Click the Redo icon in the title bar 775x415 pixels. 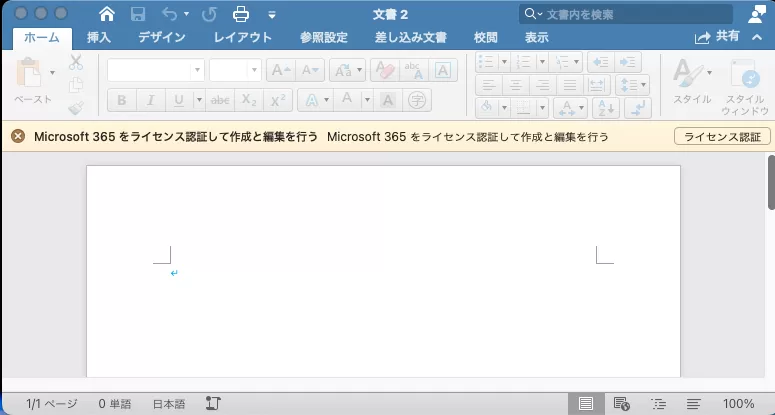(x=208, y=14)
